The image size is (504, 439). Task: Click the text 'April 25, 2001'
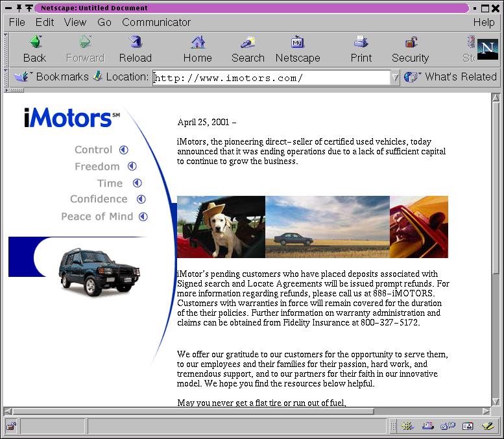[204, 122]
